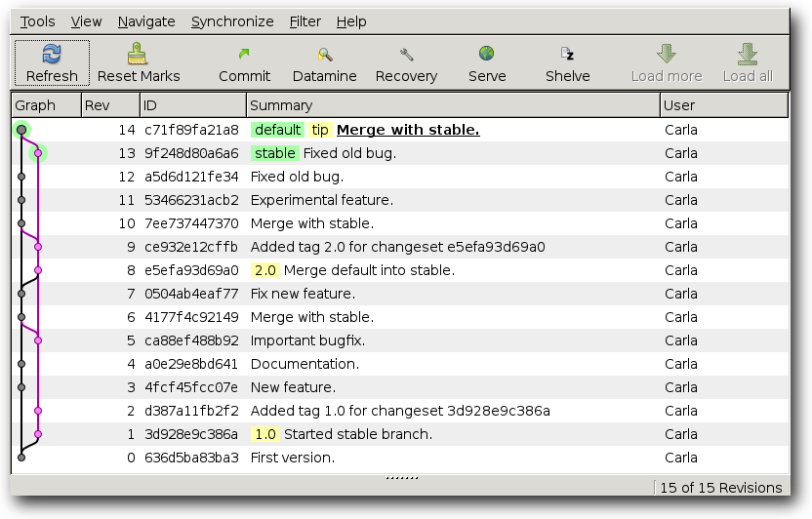
Task: Select 'Merge with stable.' tip summary
Action: [408, 130]
